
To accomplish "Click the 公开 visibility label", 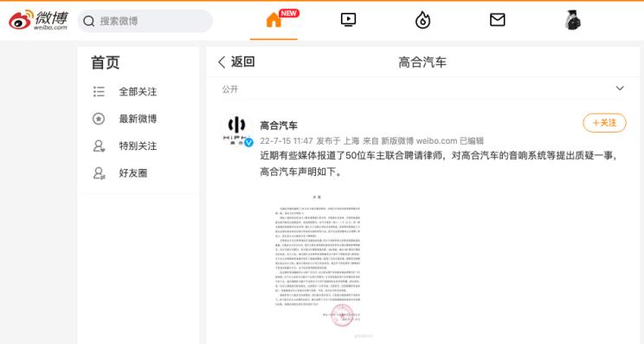I will [230, 89].
